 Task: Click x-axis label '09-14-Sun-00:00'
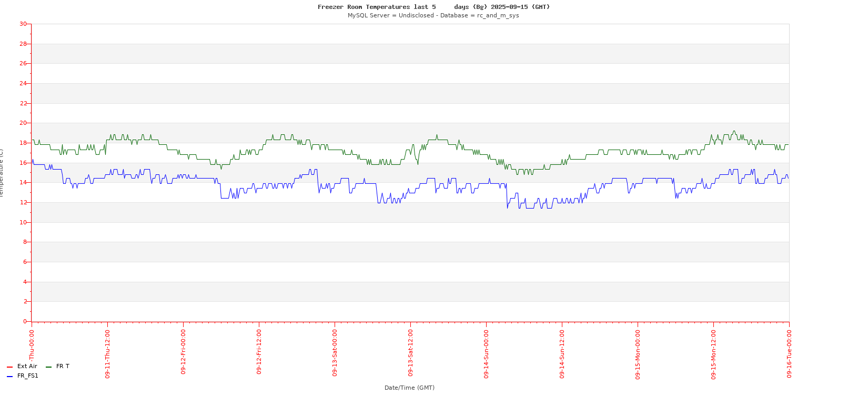tap(486, 354)
